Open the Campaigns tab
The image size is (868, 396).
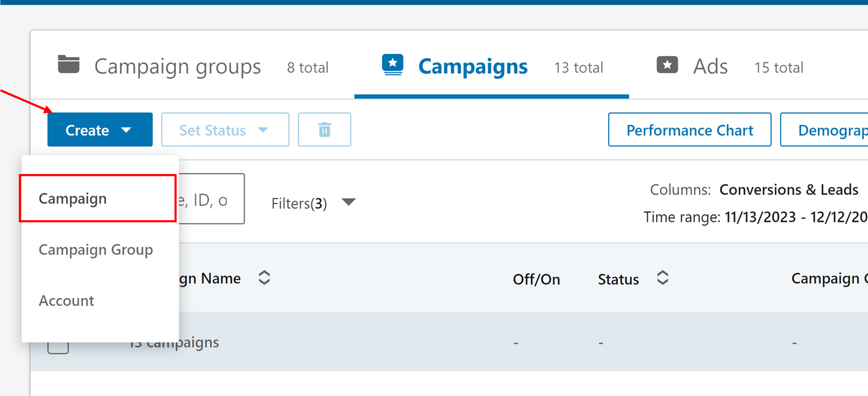point(472,66)
